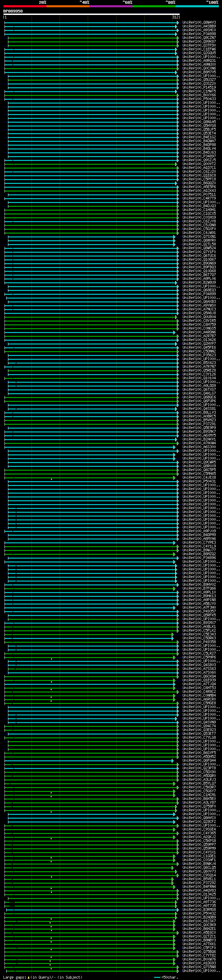Open hit UniRef100_P34898
This screenshot has height=980, width=222.
click(199, 34)
